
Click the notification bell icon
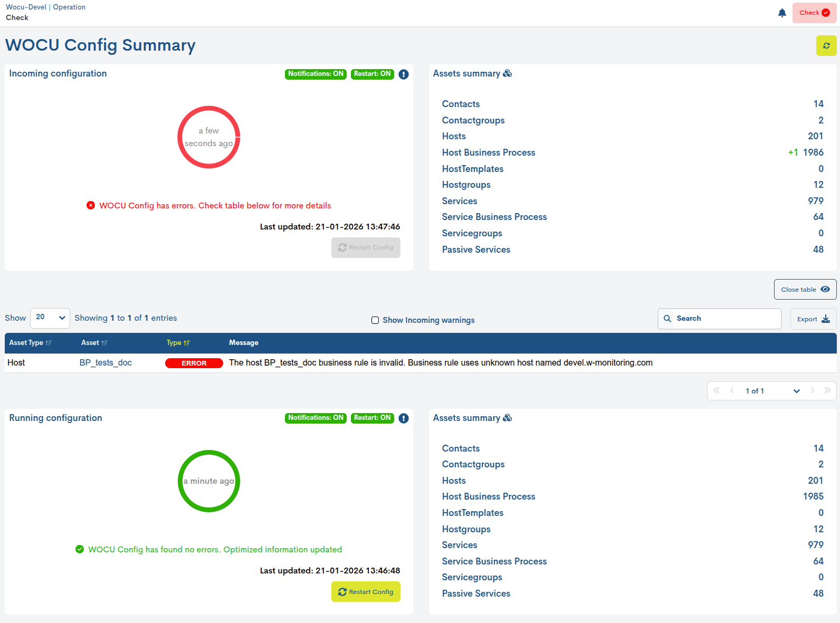pos(782,13)
